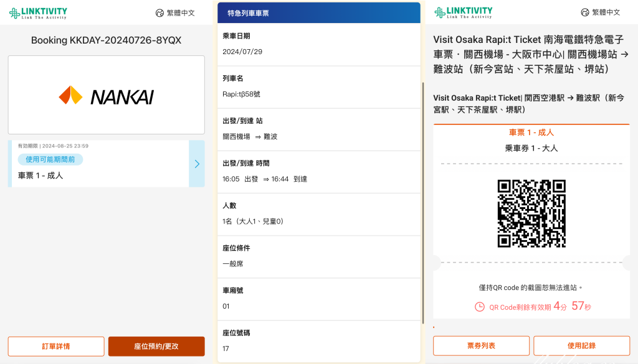Click the Booking KKDAY-20240726-8YQX title
The image size is (638, 364).
click(x=106, y=40)
